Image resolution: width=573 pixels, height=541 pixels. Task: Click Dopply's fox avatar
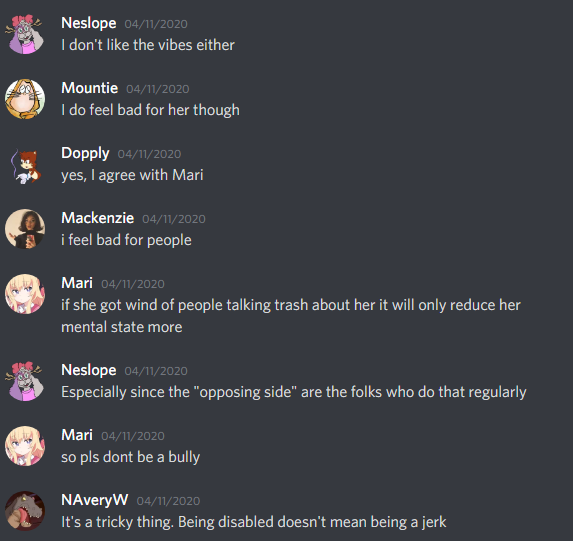pos(25,164)
